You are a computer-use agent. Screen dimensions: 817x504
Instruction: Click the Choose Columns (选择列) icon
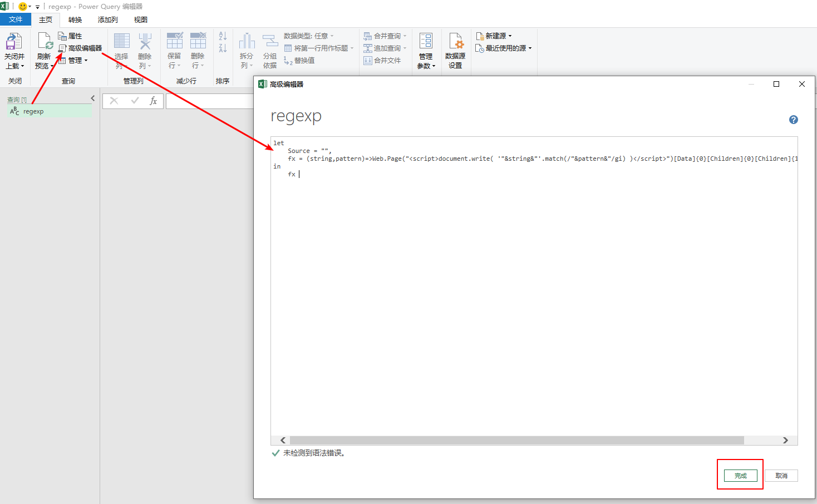click(122, 41)
